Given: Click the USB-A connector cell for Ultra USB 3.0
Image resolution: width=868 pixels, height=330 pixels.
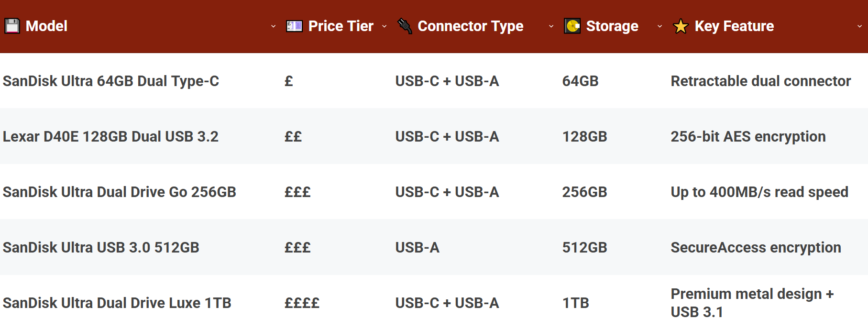Looking at the screenshot, I should [418, 248].
